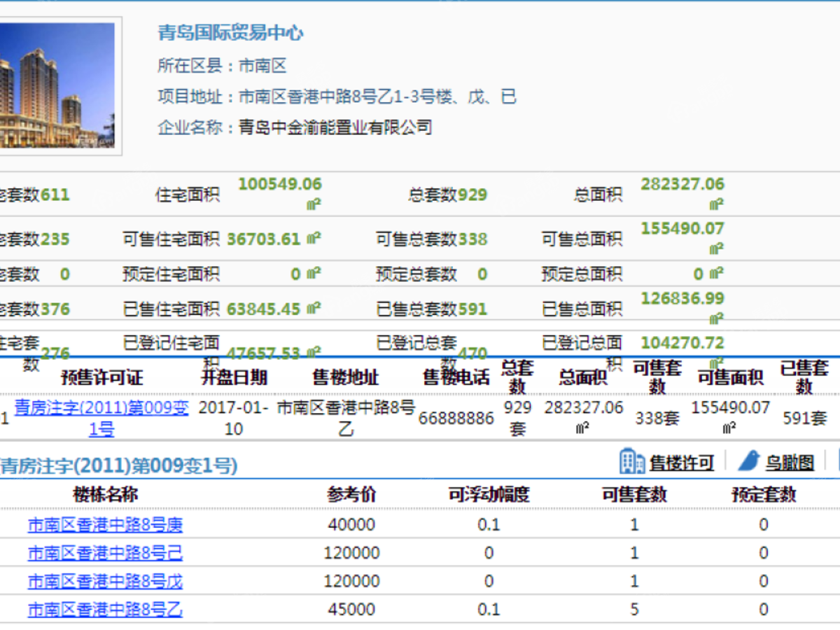Click the 参考价 column header
This screenshot has width=840, height=630.
351,494
